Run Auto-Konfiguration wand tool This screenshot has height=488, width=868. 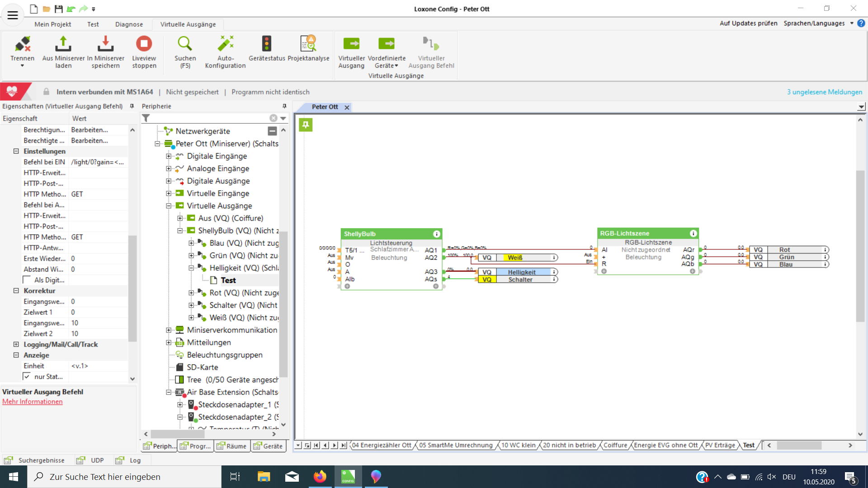225,44
